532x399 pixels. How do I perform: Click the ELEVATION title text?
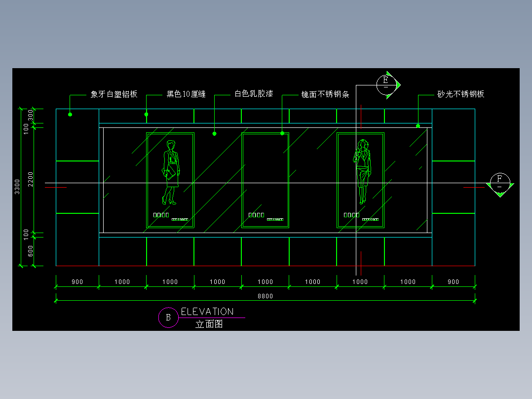point(207,312)
